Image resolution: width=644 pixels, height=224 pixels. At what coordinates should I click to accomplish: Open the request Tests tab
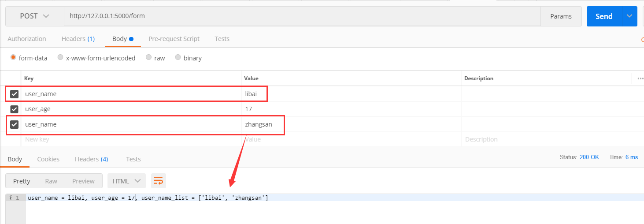click(222, 39)
